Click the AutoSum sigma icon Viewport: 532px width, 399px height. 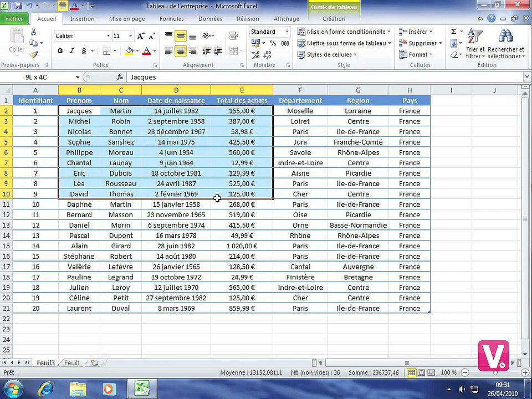[454, 32]
